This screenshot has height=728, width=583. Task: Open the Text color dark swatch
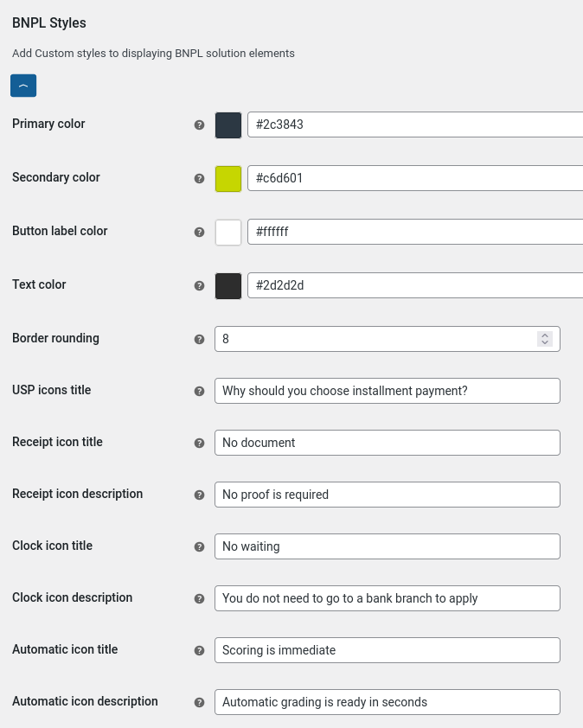coord(228,285)
